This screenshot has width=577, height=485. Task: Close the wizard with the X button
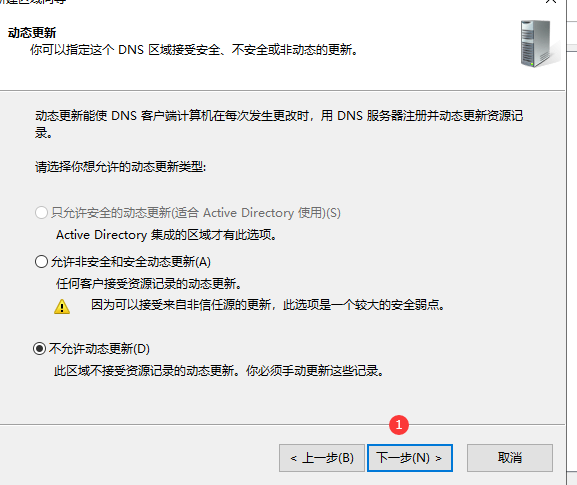[551, 2]
